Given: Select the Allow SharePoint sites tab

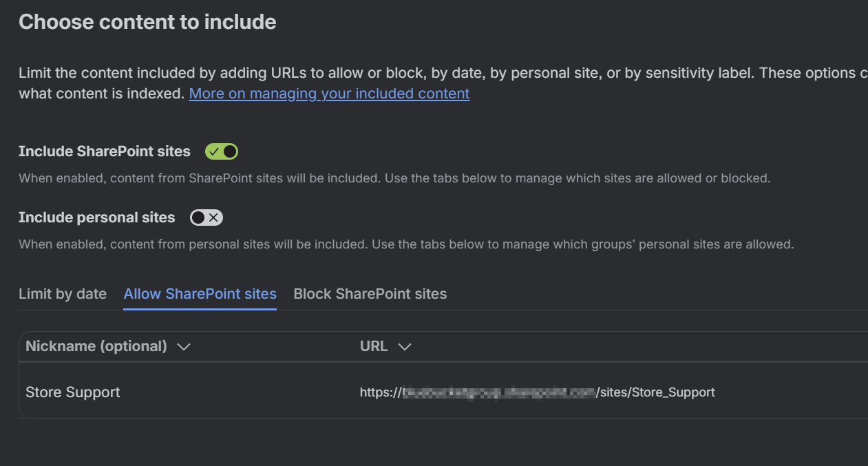Looking at the screenshot, I should [200, 294].
